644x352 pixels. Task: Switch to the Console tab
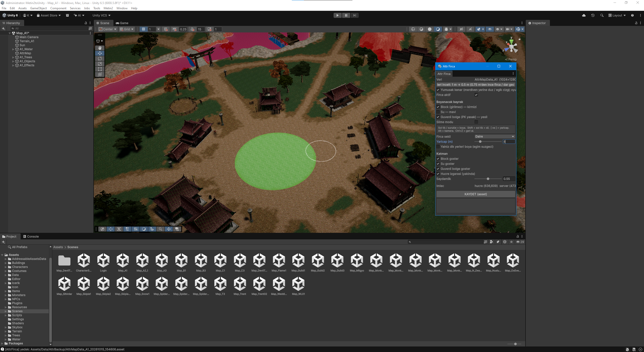click(x=31, y=237)
